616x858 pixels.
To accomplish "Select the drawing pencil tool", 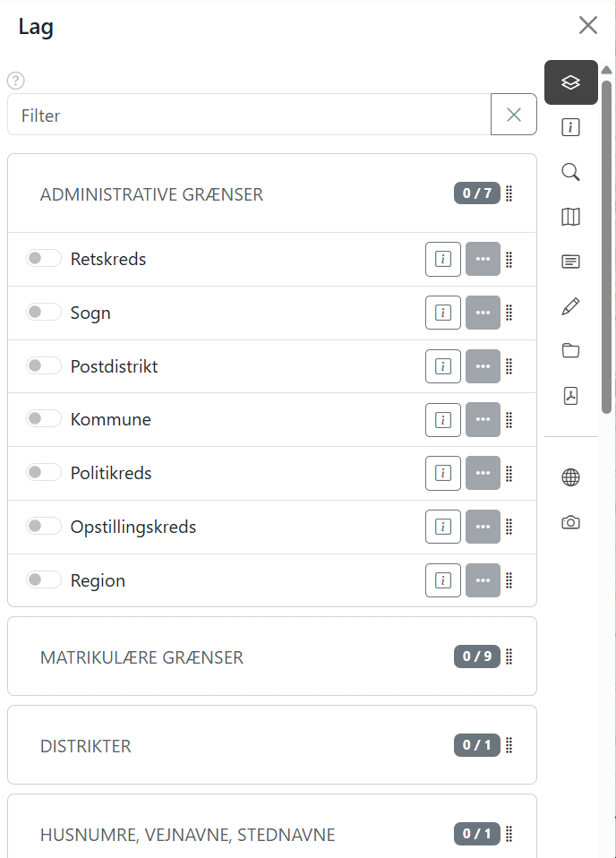I will click(570, 306).
